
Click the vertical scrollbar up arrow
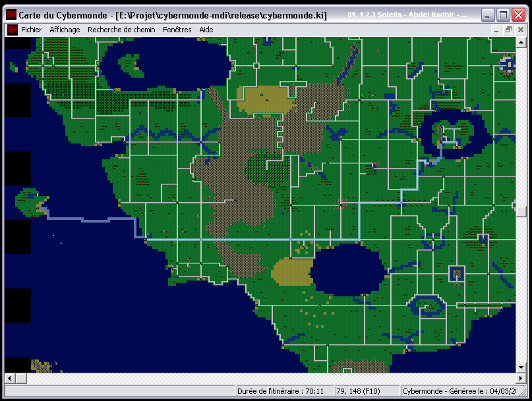pyautogui.click(x=521, y=42)
